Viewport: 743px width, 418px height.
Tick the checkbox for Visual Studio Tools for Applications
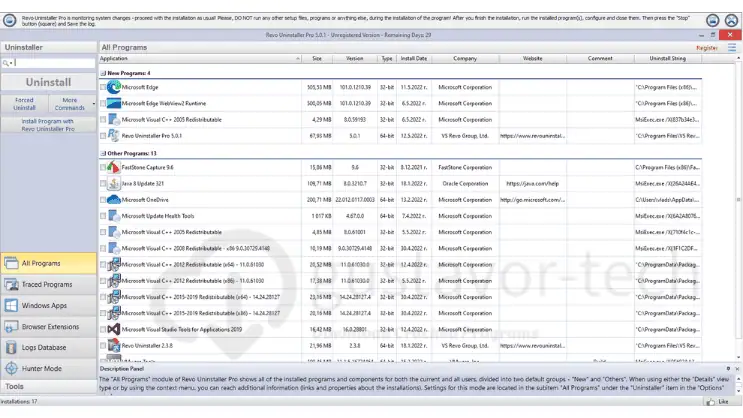click(103, 329)
